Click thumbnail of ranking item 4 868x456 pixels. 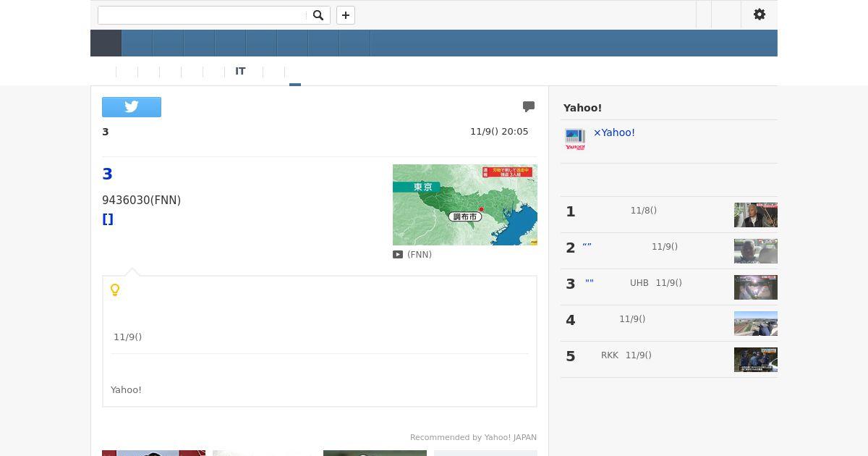click(x=756, y=324)
